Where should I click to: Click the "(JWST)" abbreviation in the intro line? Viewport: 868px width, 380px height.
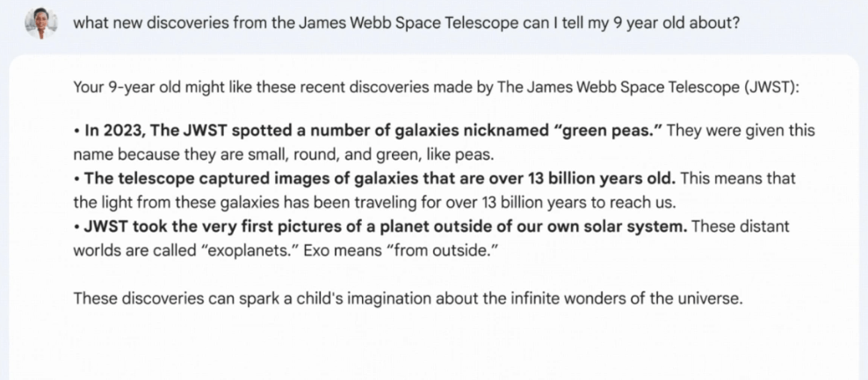coord(771,88)
